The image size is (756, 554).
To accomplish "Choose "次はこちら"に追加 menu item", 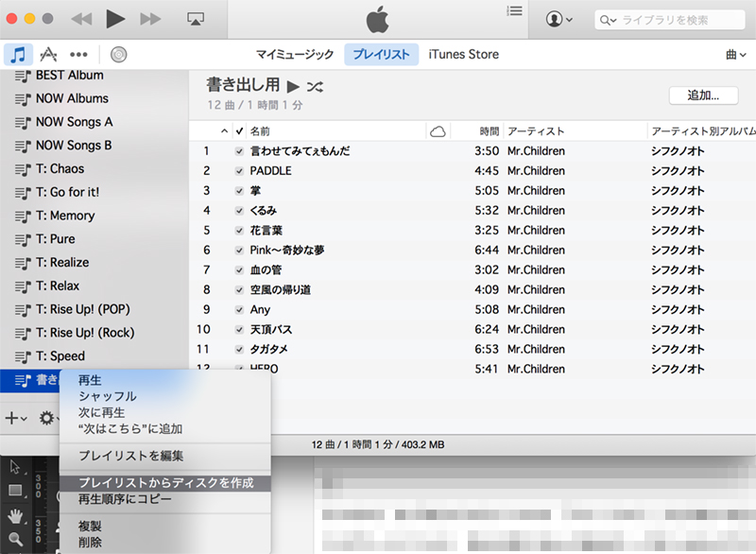I will coord(164,428).
